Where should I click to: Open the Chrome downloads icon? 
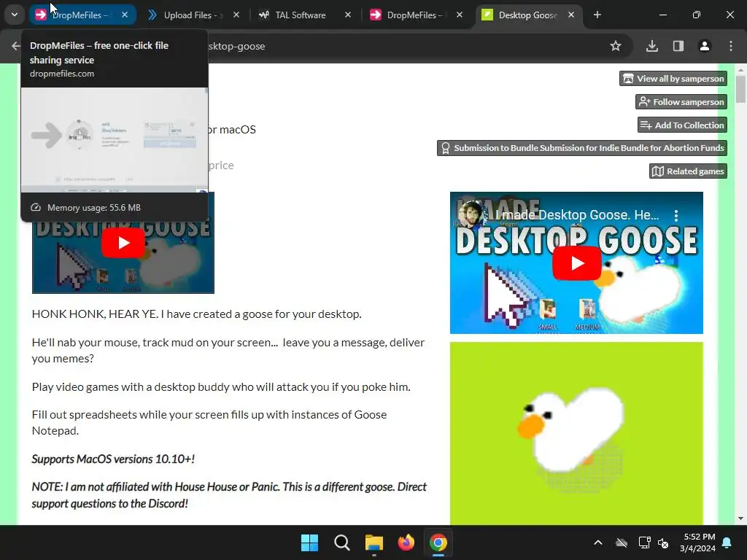(x=652, y=46)
